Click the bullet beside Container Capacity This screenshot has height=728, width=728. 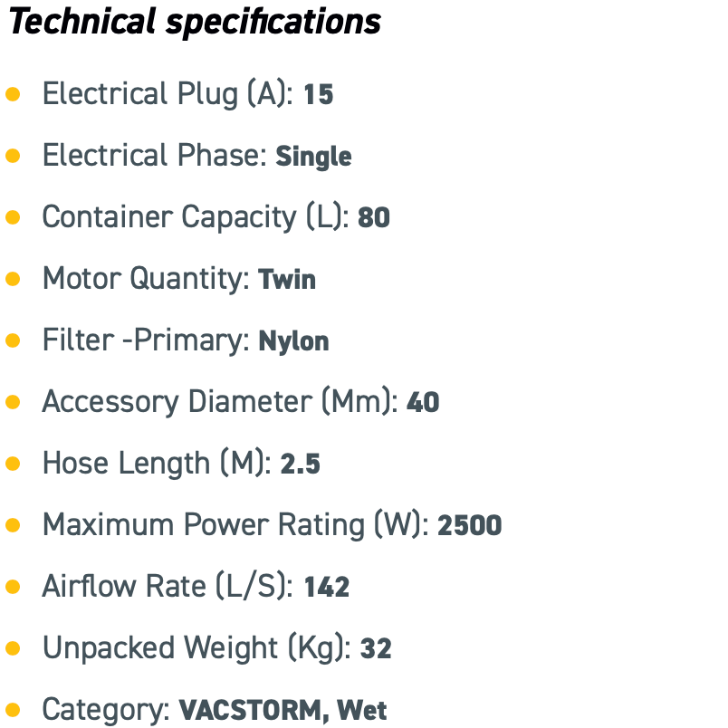(x=13, y=217)
